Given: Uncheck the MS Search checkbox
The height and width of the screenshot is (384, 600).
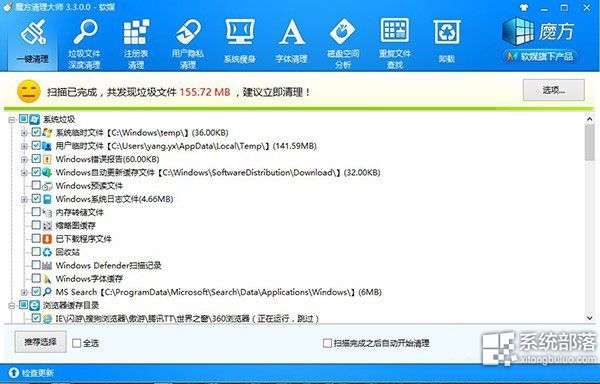Looking at the screenshot, I should click(x=36, y=291).
